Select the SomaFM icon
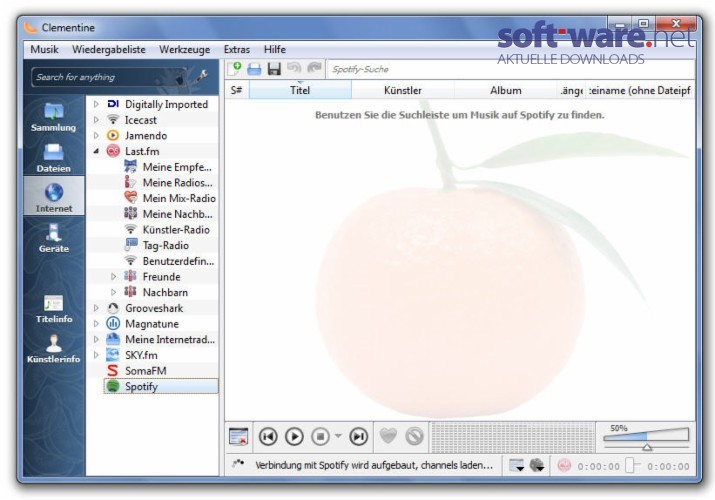715x500 pixels. coord(113,371)
